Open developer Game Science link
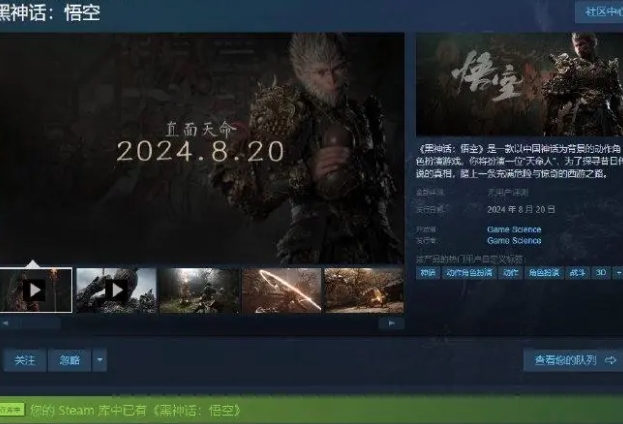This screenshot has height=424, width=623. pyautogui.click(x=514, y=229)
